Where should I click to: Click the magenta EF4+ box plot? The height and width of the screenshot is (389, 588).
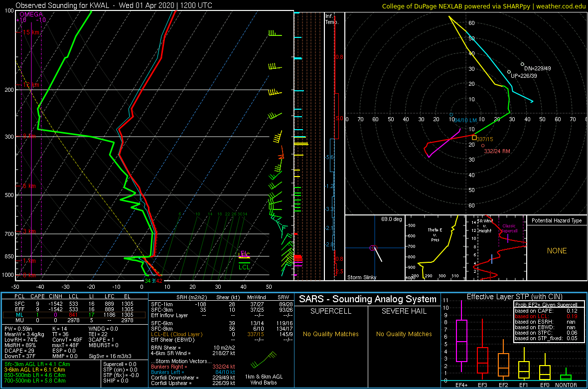[461, 336]
